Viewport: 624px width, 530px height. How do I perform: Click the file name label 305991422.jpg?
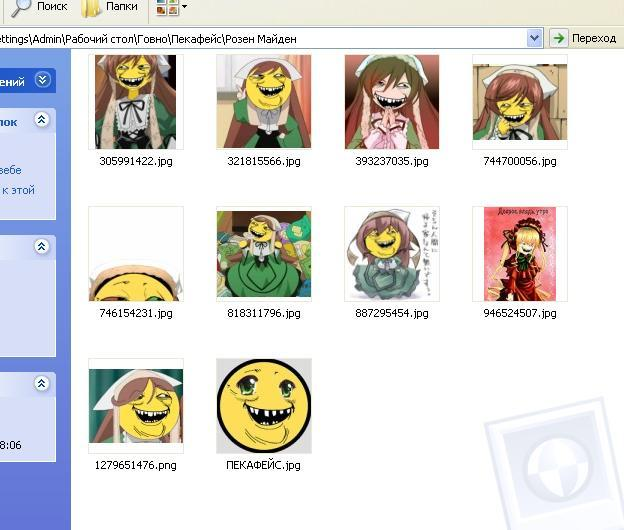pos(136,161)
